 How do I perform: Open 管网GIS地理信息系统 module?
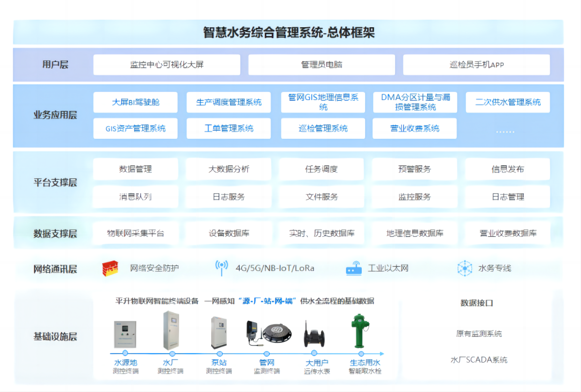click(x=323, y=102)
